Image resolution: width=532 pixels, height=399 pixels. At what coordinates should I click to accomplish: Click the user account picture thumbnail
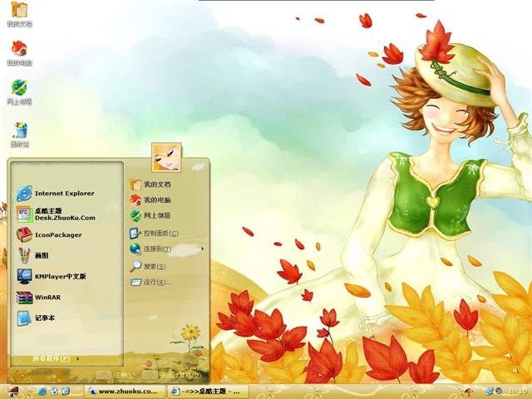(x=166, y=158)
